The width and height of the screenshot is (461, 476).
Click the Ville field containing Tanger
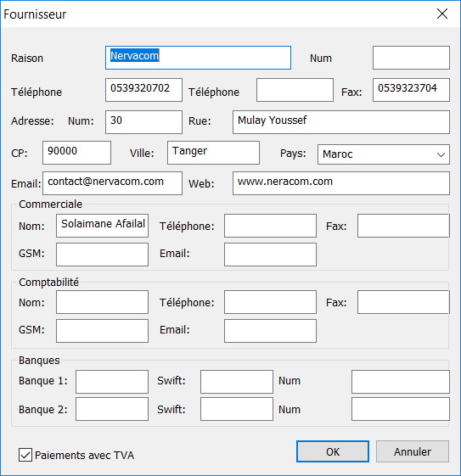(x=213, y=153)
